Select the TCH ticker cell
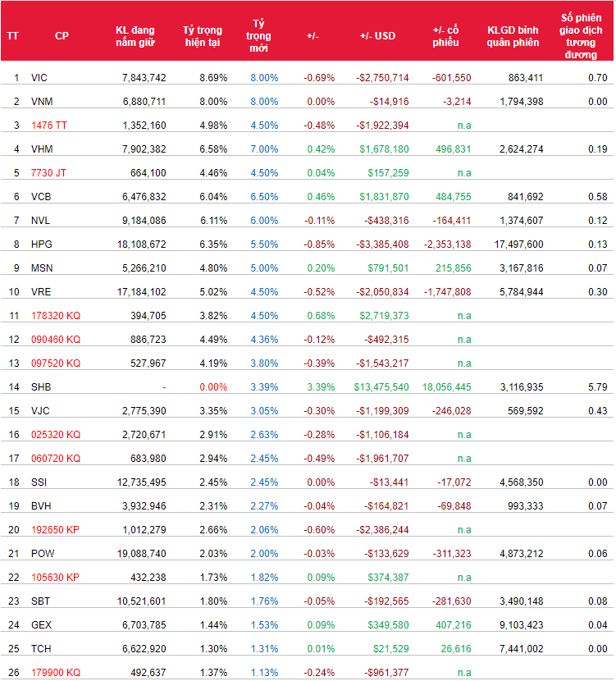 point(41,649)
